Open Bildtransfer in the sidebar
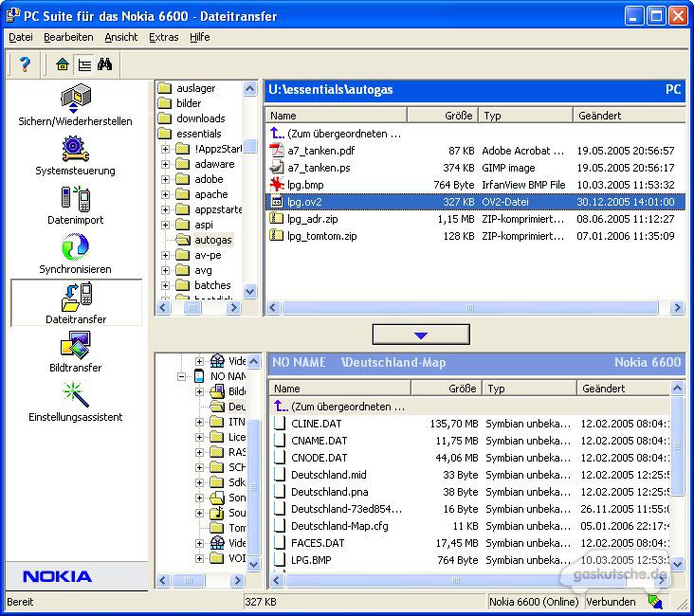 pos(75,353)
